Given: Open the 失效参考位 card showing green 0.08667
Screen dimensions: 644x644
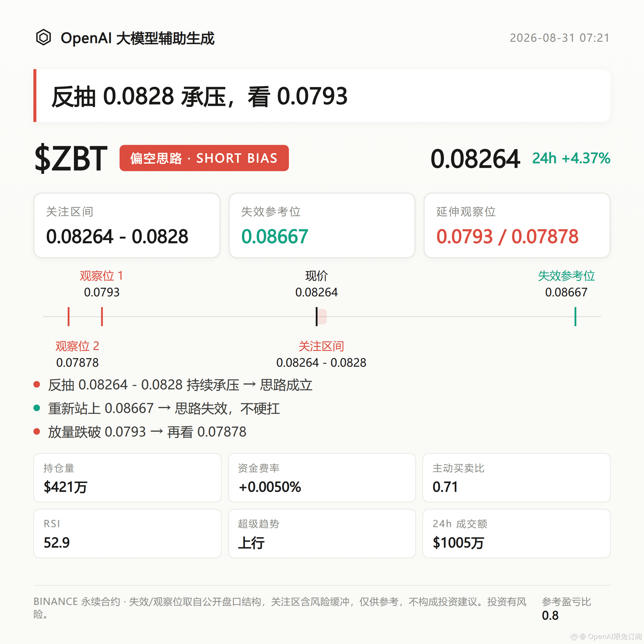Looking at the screenshot, I should (322, 225).
